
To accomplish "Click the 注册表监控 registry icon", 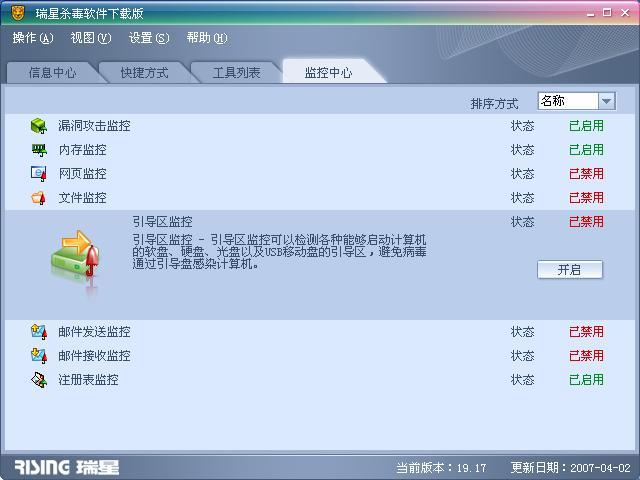I will pyautogui.click(x=39, y=380).
